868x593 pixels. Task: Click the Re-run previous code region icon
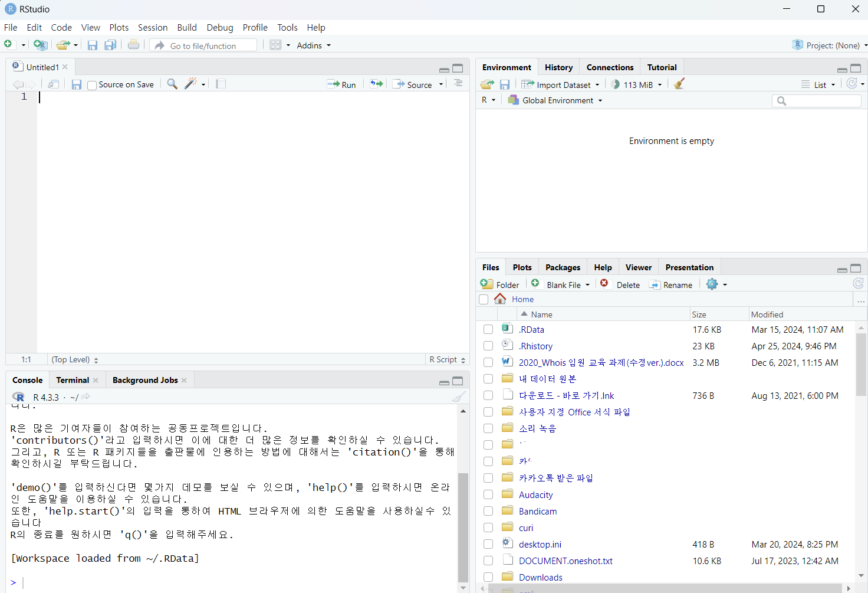tap(376, 84)
